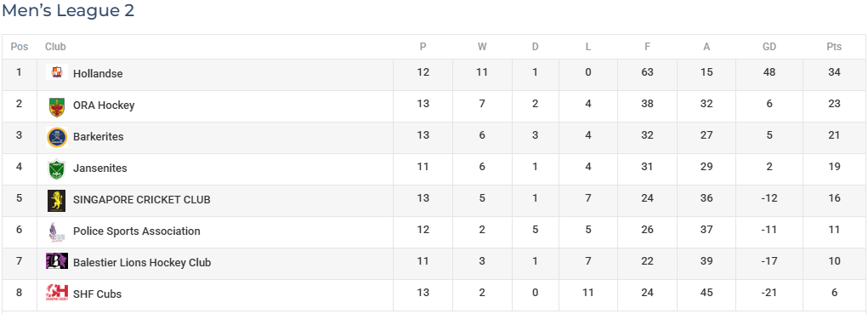This screenshot has height=314, width=868.
Task: Open the ORA Hockey team link
Action: tap(104, 106)
